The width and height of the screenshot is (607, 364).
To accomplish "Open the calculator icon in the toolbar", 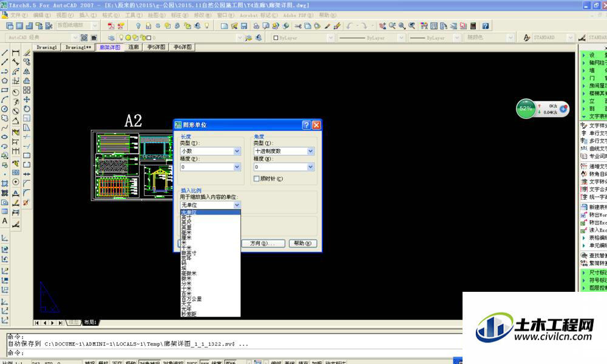I will [473, 26].
